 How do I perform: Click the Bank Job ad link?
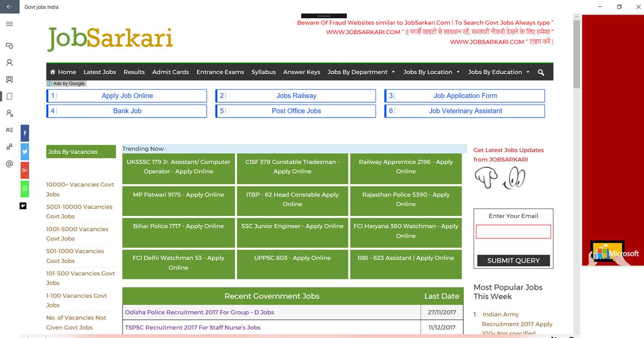tap(127, 111)
